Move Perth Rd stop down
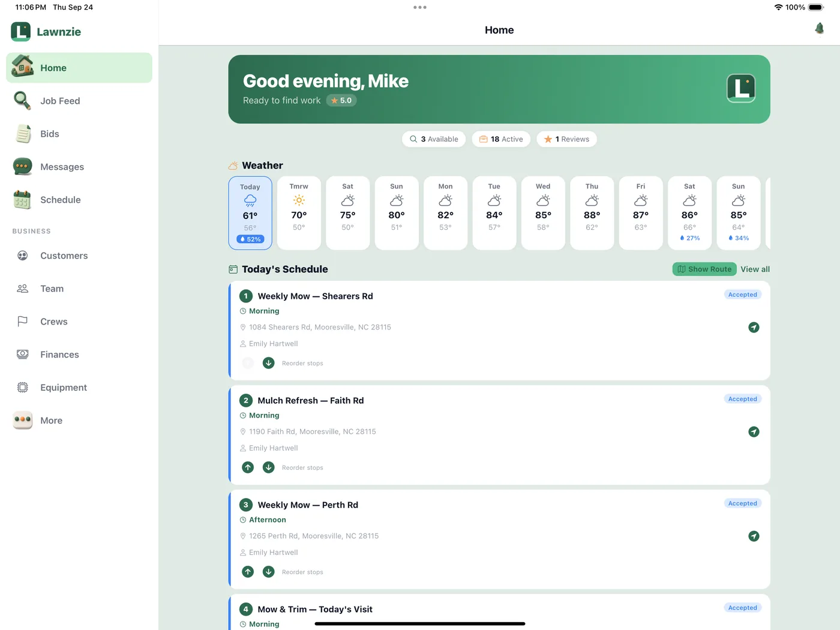Screen dimensions: 840x630 (269, 572)
